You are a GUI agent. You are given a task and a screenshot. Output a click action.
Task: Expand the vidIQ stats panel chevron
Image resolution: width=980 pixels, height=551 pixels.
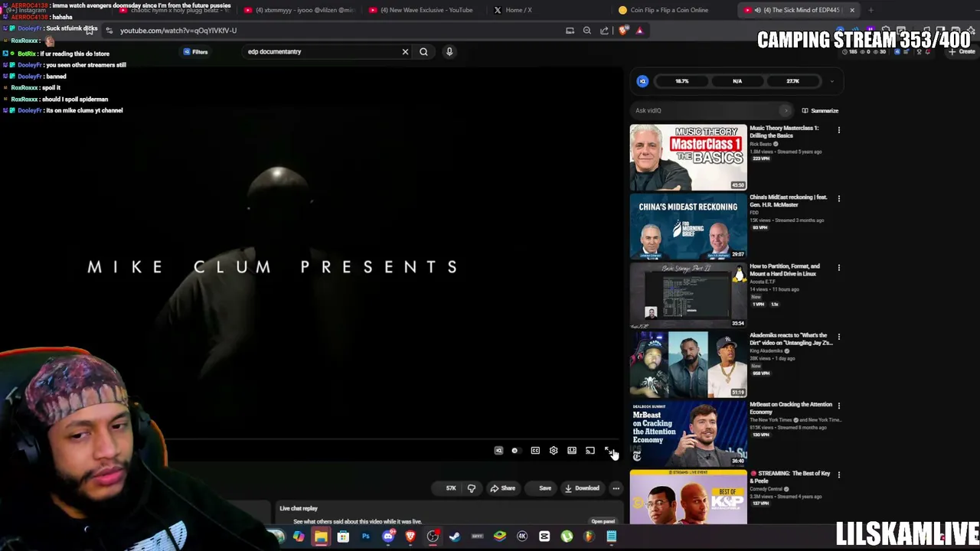point(832,81)
